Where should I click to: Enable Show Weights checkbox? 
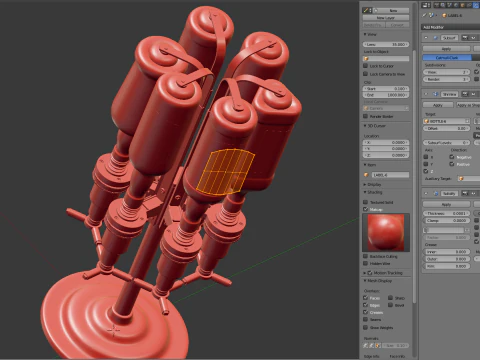(365, 327)
